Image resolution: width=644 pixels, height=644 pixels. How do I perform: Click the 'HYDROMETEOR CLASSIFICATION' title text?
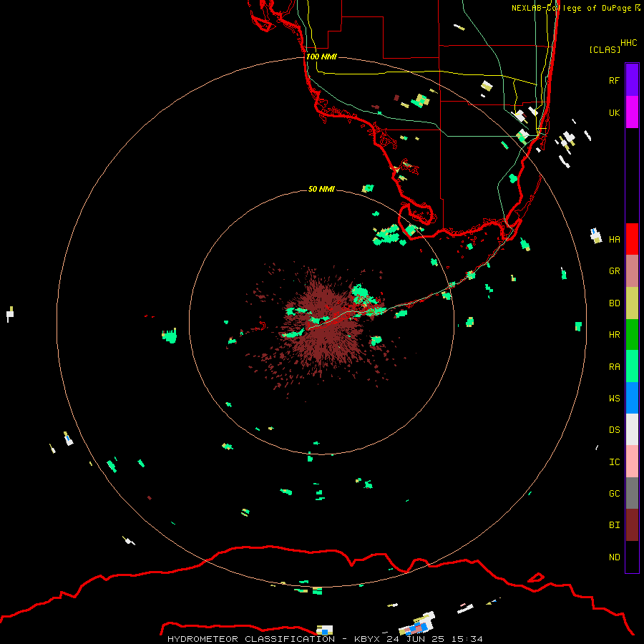click(x=251, y=639)
